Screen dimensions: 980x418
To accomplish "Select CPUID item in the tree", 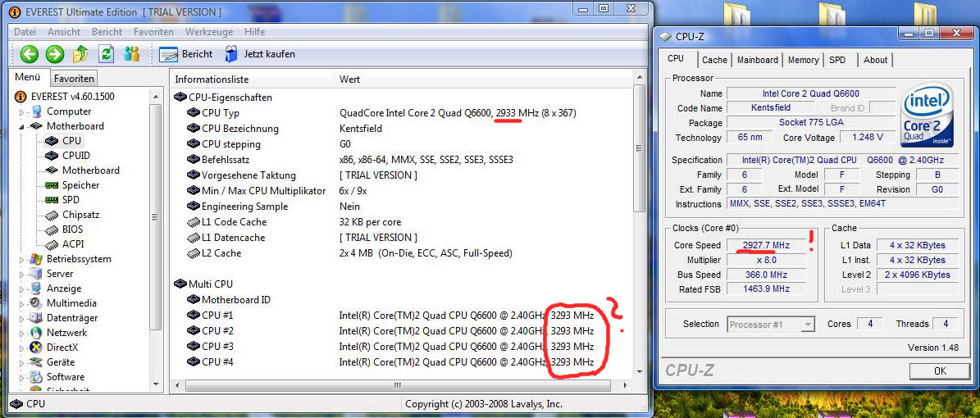I will (x=76, y=156).
